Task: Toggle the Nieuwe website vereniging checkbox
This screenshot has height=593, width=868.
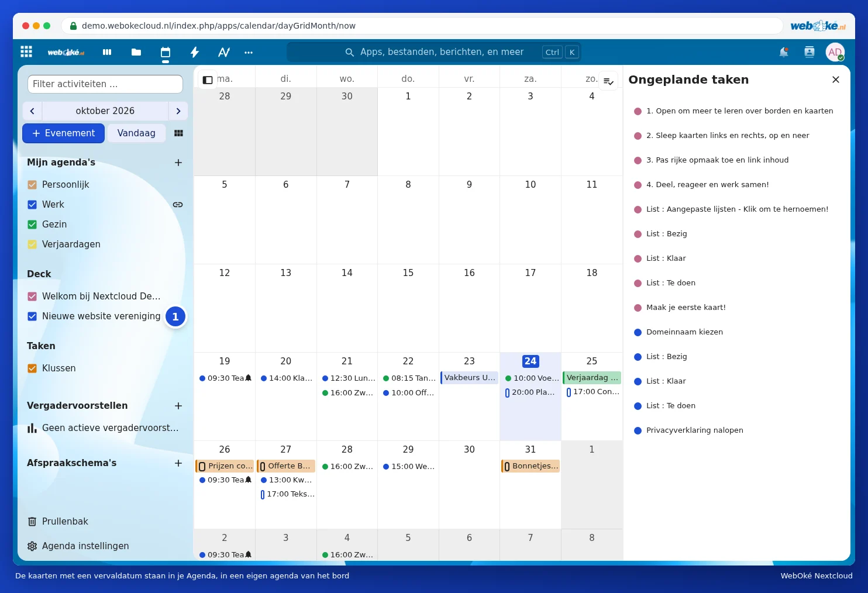Action: click(32, 316)
